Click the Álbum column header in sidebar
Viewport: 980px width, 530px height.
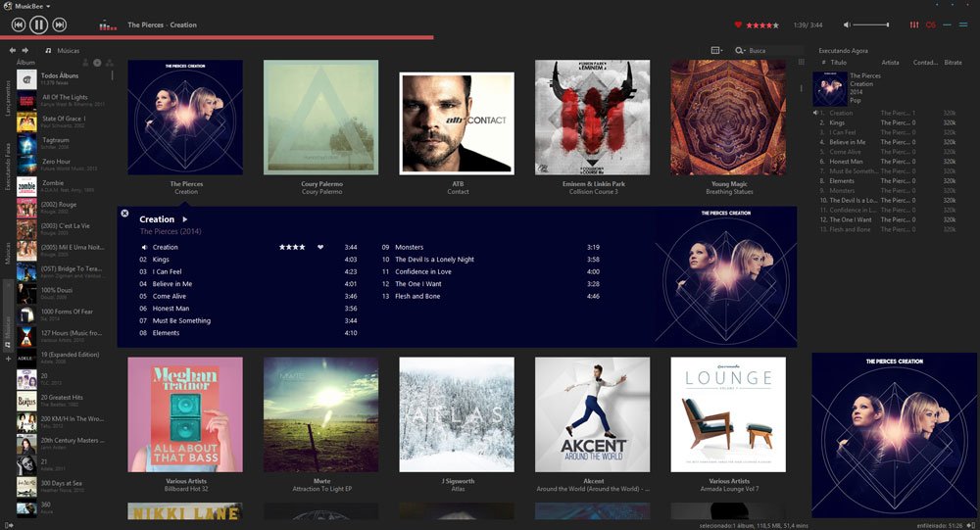coord(25,63)
